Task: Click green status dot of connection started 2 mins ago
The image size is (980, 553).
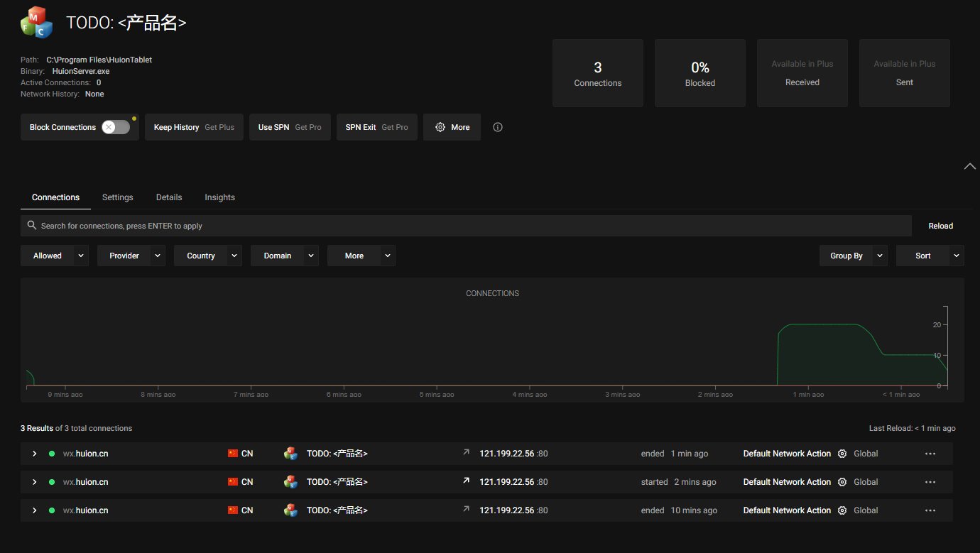Action: pos(52,482)
